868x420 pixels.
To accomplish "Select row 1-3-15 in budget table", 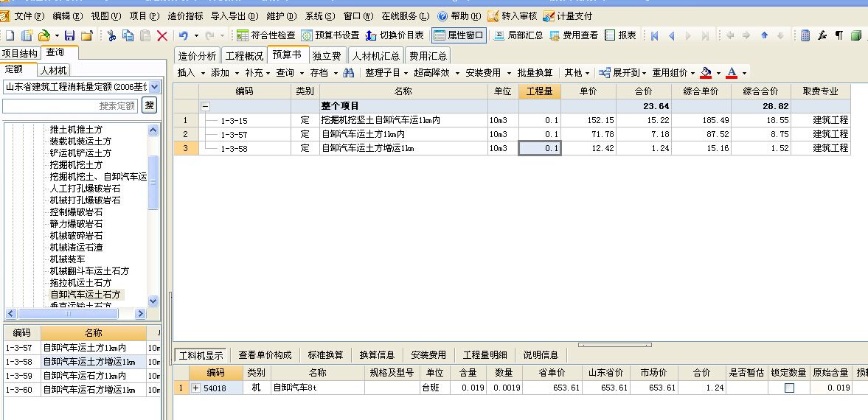I will (512, 120).
